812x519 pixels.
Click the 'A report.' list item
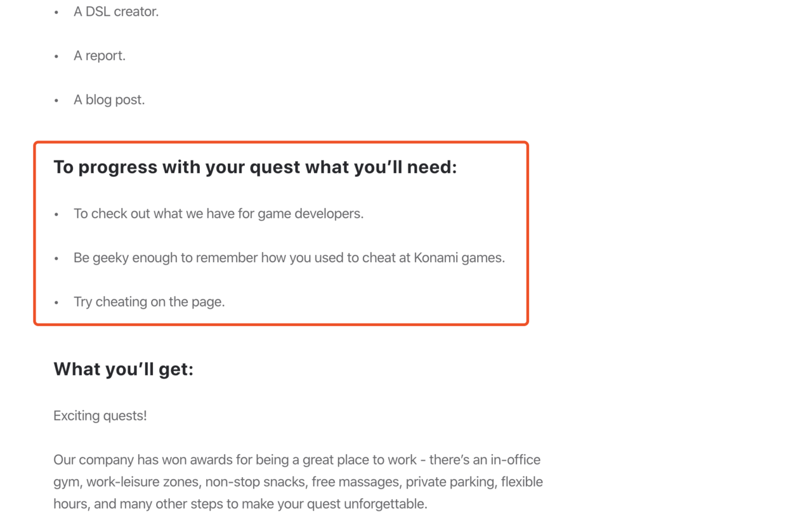100,56
